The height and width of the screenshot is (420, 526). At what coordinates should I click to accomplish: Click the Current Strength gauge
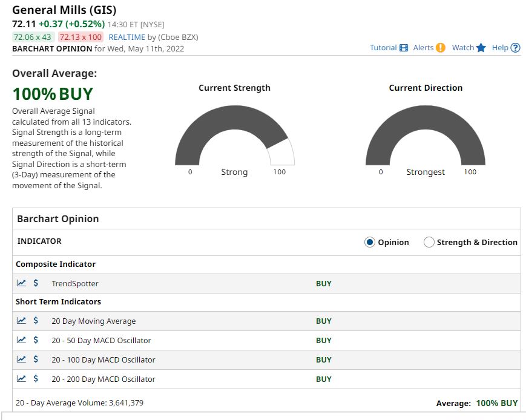pos(234,133)
